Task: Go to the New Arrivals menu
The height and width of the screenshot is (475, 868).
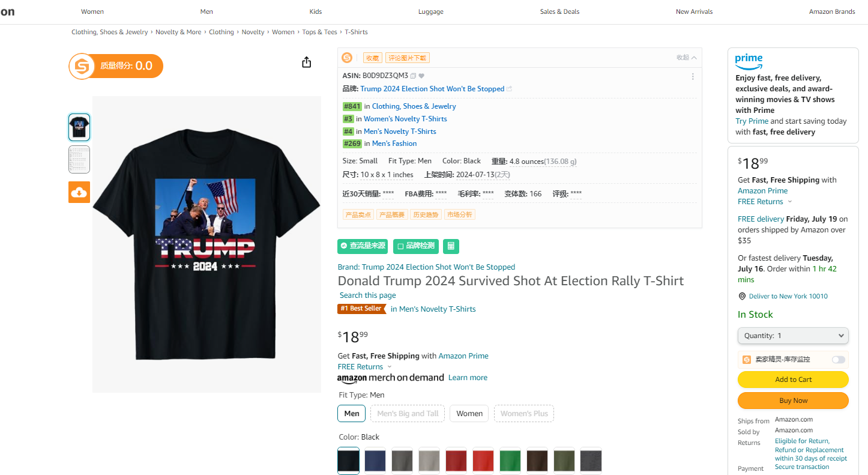Action: (x=694, y=11)
